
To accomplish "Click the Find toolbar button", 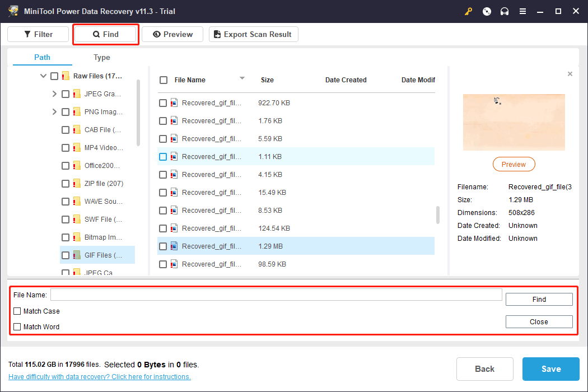I will pyautogui.click(x=105, y=34).
